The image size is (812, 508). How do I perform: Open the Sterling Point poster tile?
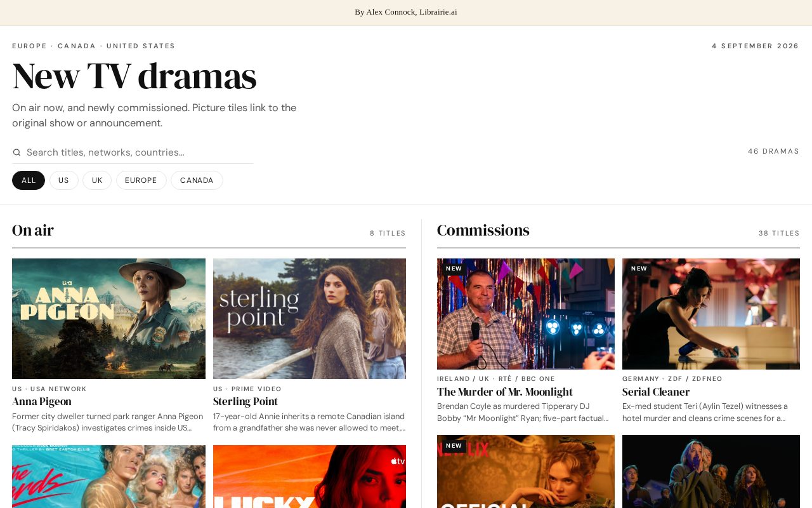310,319
